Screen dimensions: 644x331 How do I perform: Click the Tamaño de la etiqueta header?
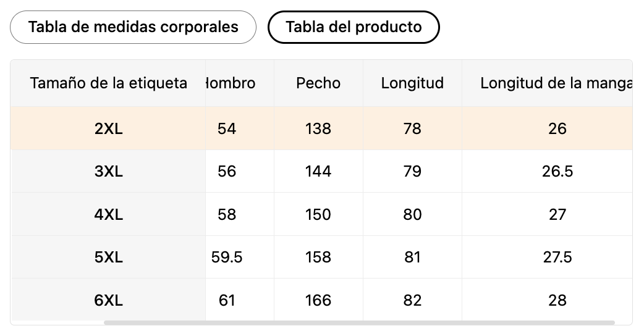coord(108,83)
